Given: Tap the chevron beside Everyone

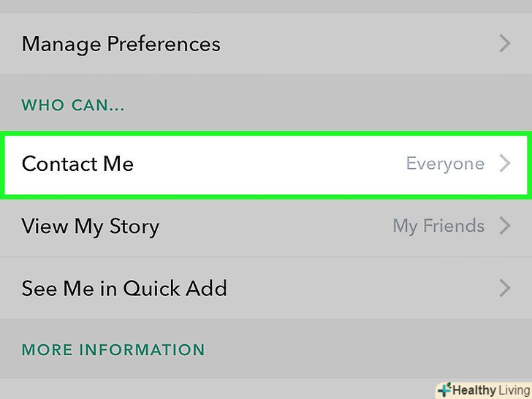Looking at the screenshot, I should pyautogui.click(x=504, y=164).
